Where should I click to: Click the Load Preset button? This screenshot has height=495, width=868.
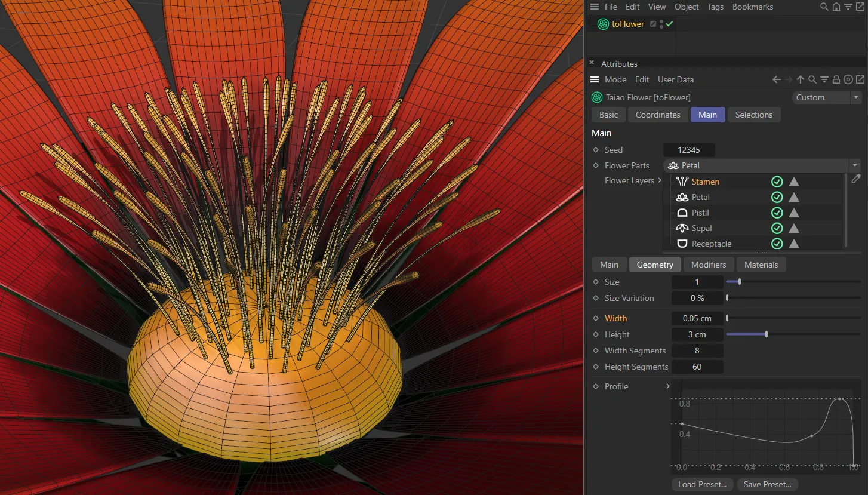pos(702,484)
